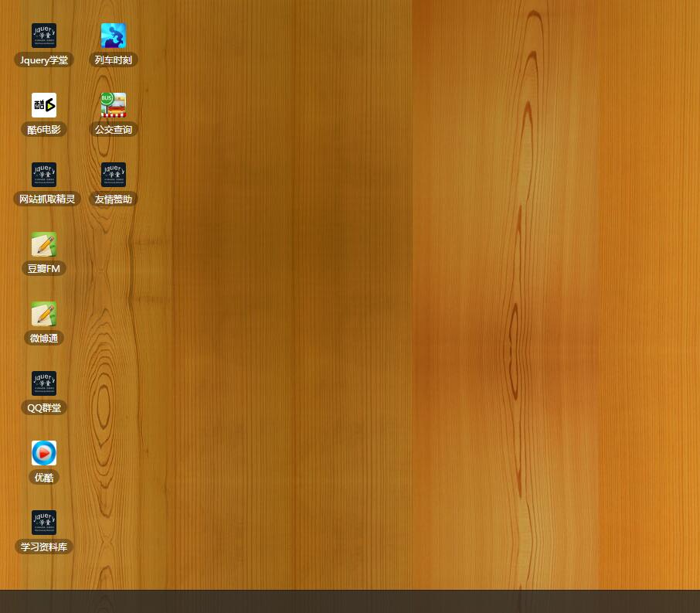700x613 pixels.
Task: Launch the 列车时刻 train schedule icon
Action: pyautogui.click(x=114, y=36)
